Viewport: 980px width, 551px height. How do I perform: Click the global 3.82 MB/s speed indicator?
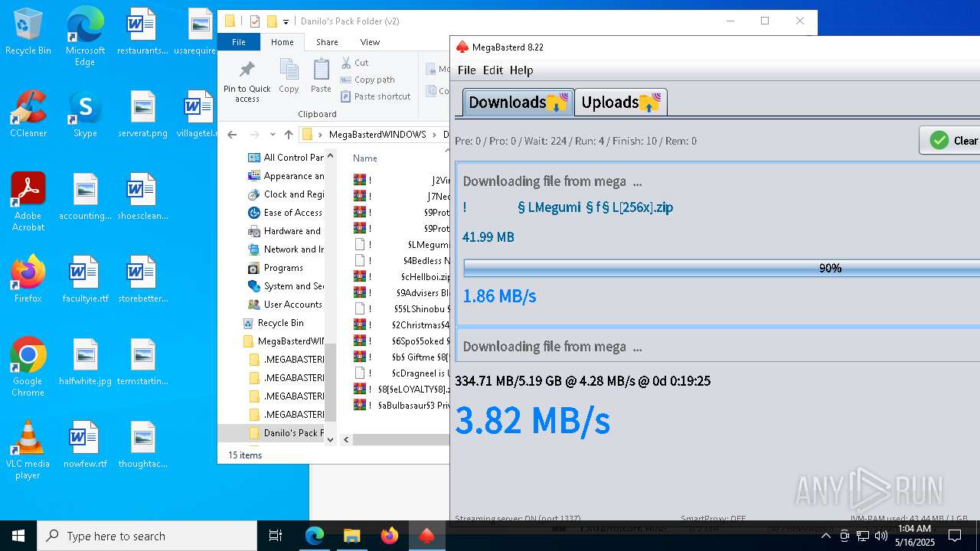click(x=532, y=420)
